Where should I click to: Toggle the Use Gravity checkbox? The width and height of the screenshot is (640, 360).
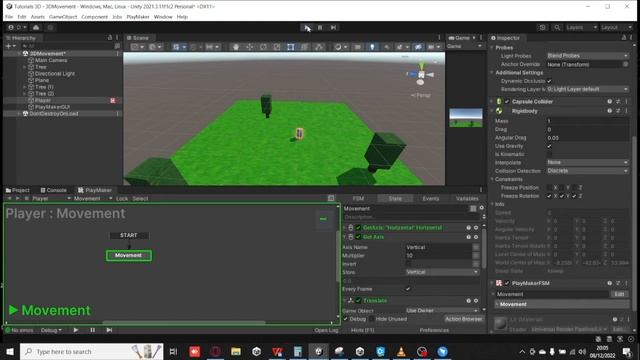[x=549, y=146]
